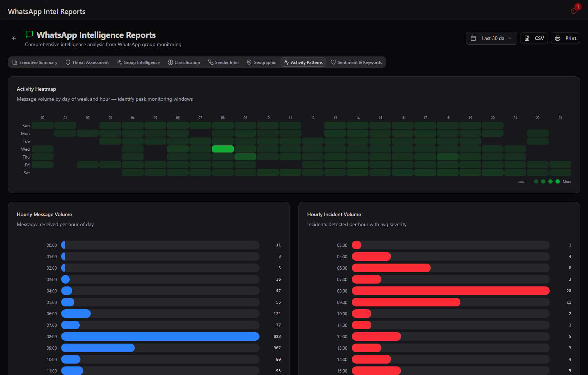
Task: Click the green chat bubble logo icon
Action: [29, 34]
